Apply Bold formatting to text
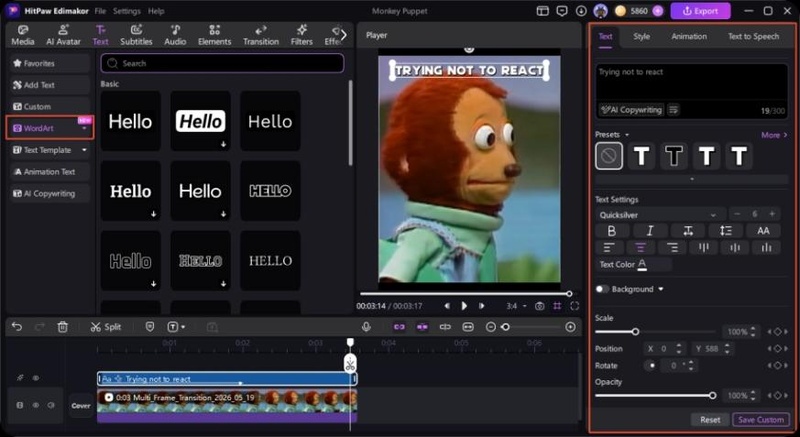 coord(612,231)
